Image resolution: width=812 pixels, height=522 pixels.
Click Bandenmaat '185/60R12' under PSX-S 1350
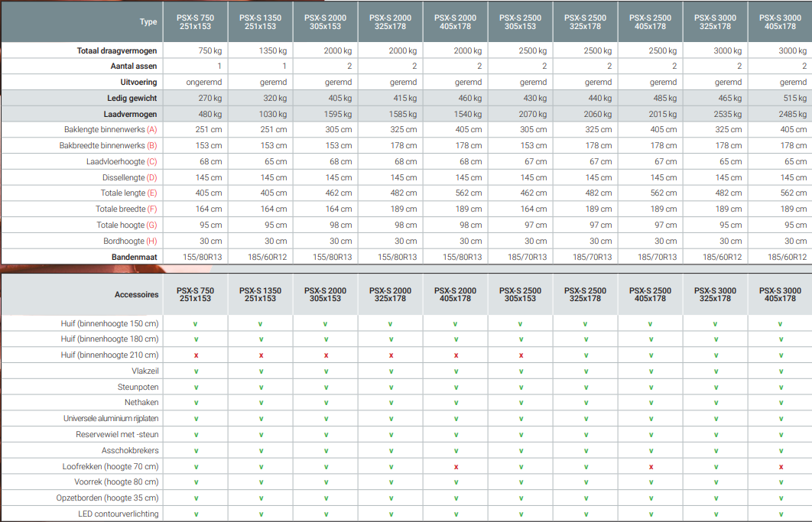[267, 258]
